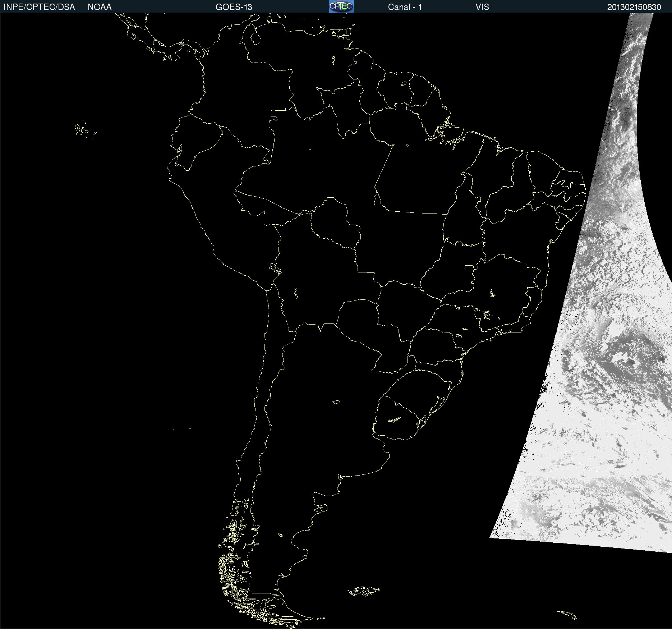672x629 pixels.
Task: Click the INPE/CPTEC/DSA header label
Action: 39,7
